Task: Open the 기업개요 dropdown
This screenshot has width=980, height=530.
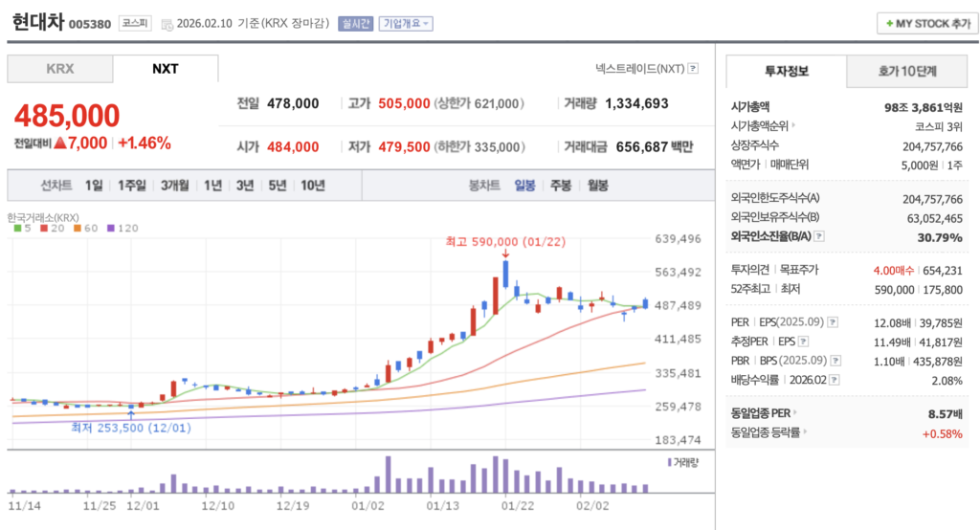Action: pyautogui.click(x=406, y=24)
